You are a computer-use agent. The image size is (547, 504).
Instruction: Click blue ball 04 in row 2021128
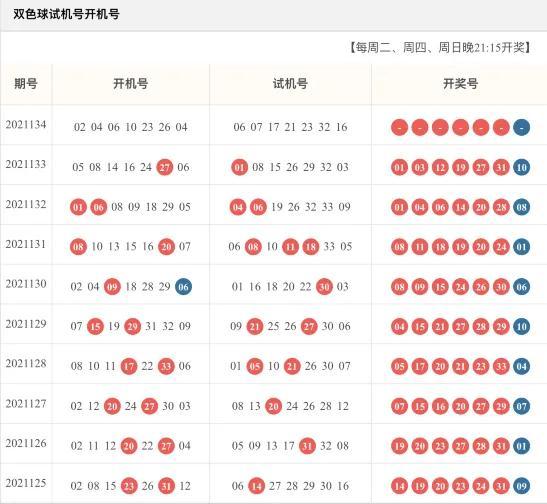(x=522, y=366)
